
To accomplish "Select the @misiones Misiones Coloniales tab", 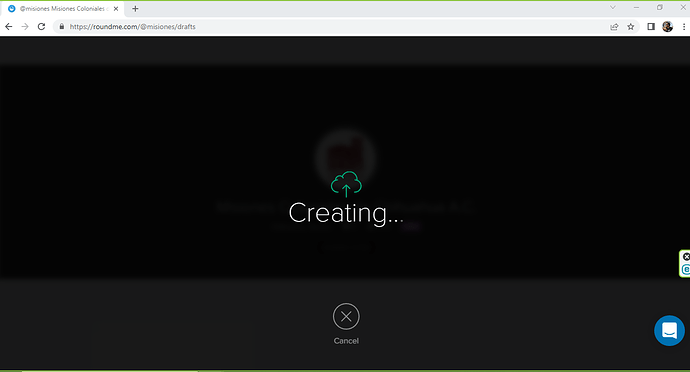I will pyautogui.click(x=62, y=9).
